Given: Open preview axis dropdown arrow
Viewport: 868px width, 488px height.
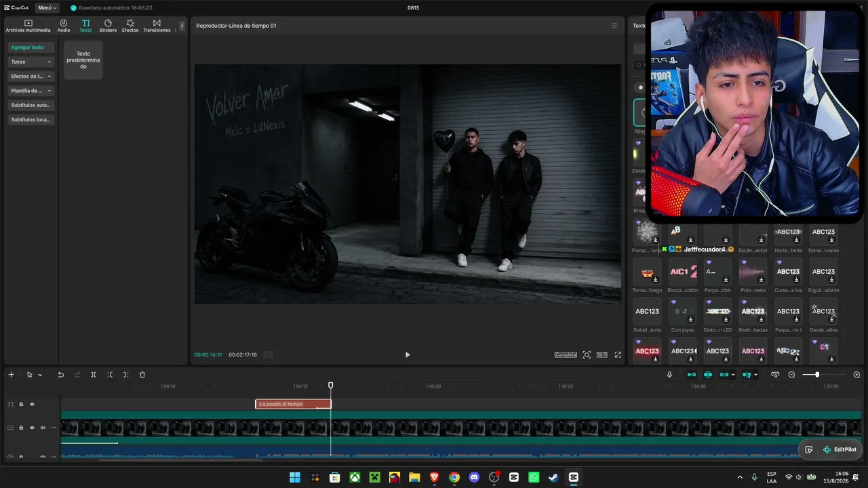Looking at the screenshot, I should (x=755, y=375).
